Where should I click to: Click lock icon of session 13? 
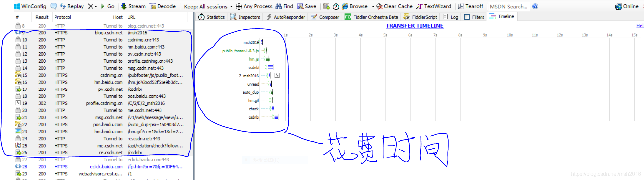pyautogui.click(x=18, y=61)
